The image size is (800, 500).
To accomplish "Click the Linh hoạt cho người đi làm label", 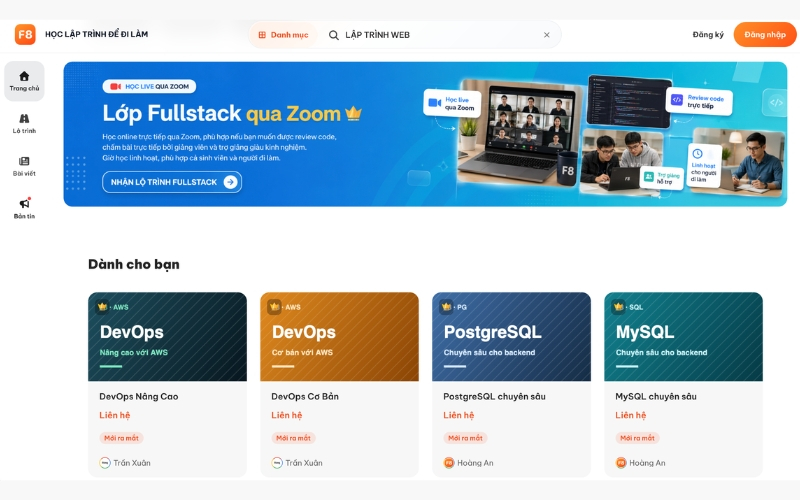I will [704, 166].
